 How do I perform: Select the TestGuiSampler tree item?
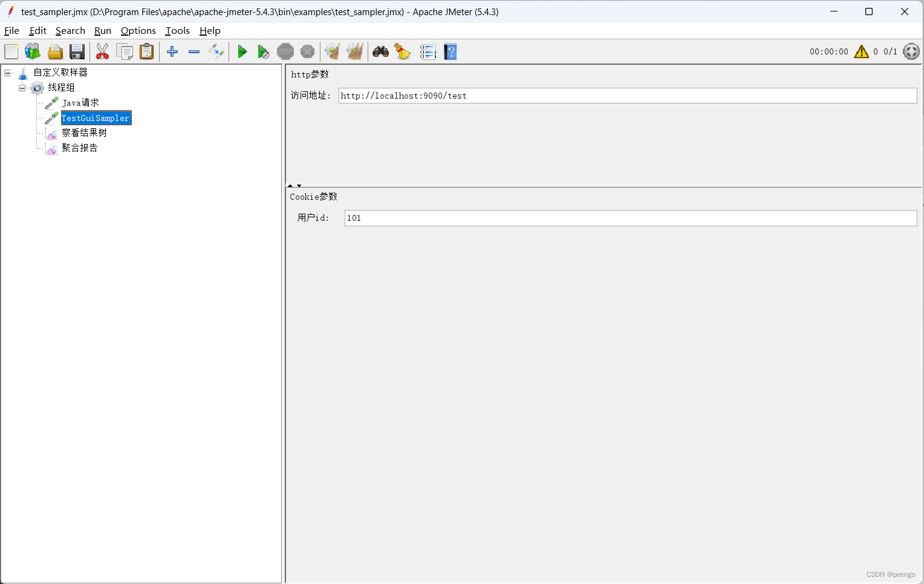coord(96,118)
